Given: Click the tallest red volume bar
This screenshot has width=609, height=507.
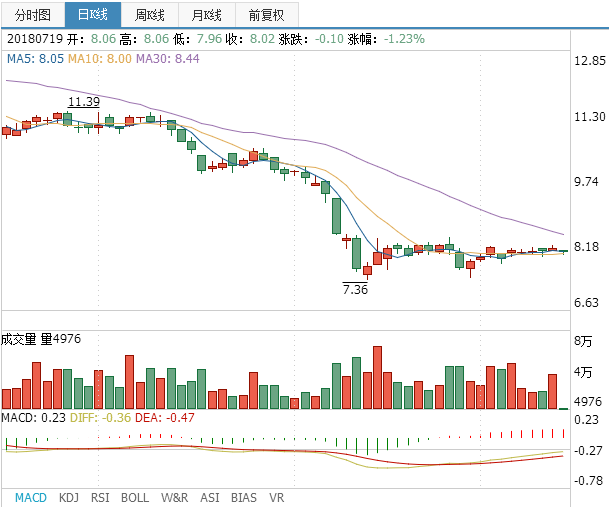Looking at the screenshot, I should pos(377,377).
